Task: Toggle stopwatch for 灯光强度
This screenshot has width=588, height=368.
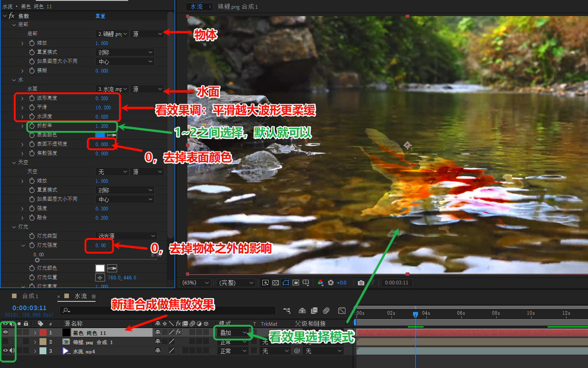Action: pos(32,245)
